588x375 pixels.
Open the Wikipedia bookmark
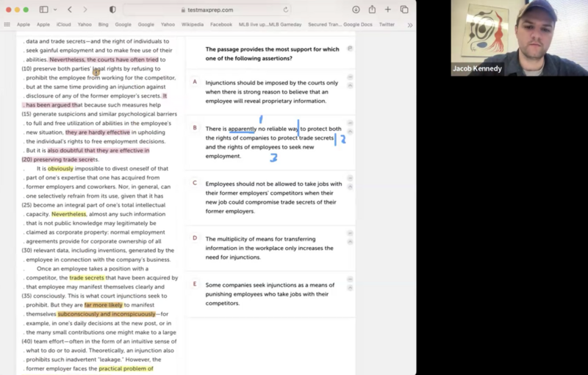point(192,24)
